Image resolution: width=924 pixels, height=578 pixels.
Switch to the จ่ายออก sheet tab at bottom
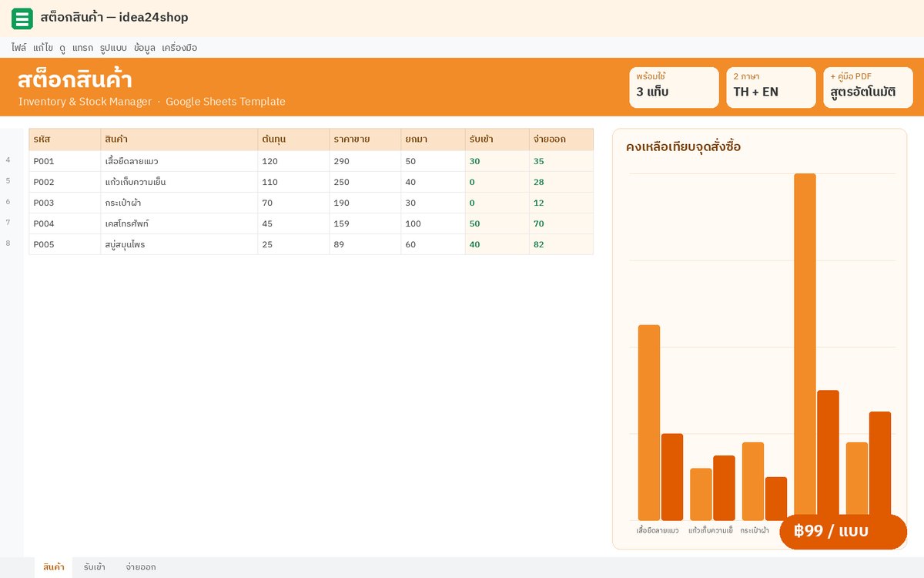tap(141, 567)
